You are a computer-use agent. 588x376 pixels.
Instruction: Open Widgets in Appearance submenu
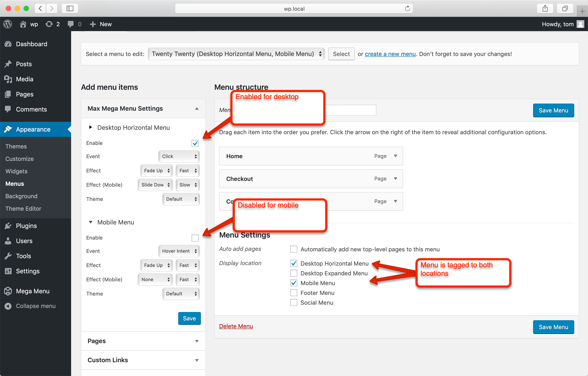pos(16,171)
